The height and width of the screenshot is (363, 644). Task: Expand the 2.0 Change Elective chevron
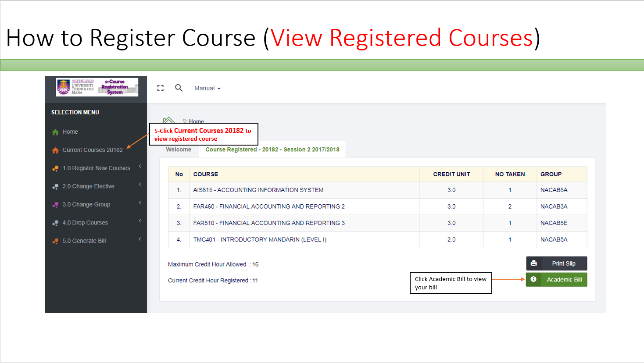(140, 185)
